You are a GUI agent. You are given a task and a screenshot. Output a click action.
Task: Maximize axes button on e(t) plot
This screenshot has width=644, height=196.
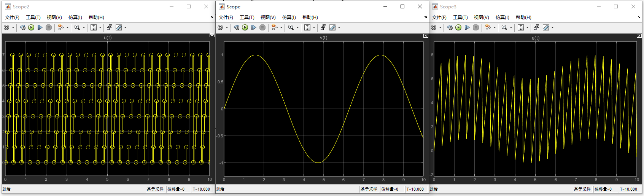639,36
